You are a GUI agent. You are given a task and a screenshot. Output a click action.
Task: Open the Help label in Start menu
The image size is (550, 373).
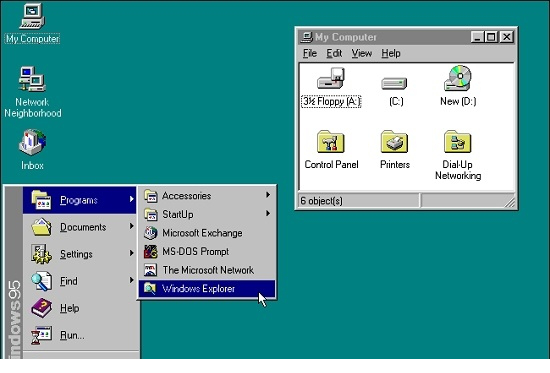[x=69, y=308]
